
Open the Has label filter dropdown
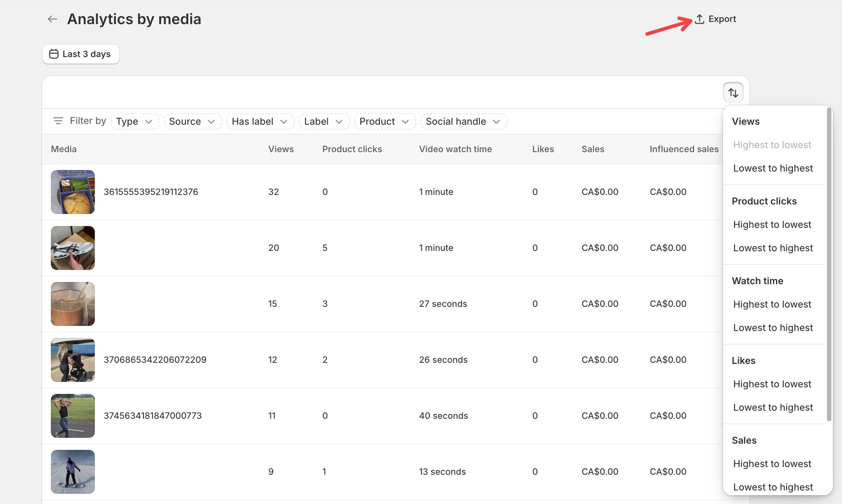click(260, 121)
